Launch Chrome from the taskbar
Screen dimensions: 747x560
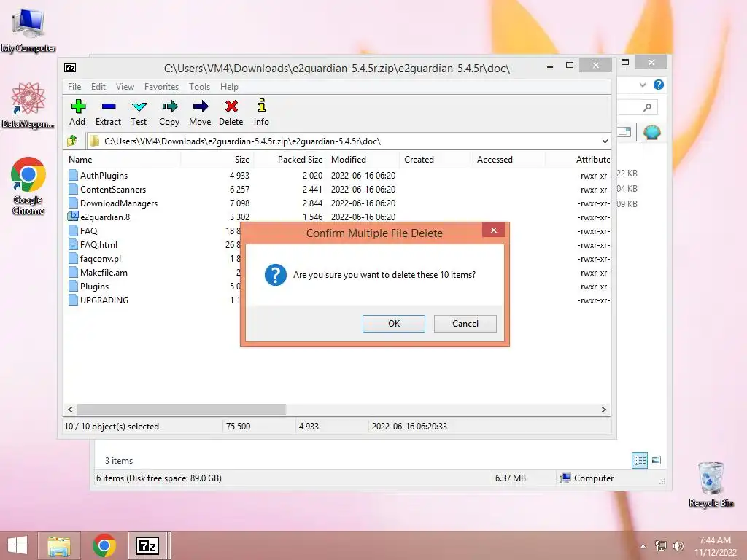click(x=104, y=545)
